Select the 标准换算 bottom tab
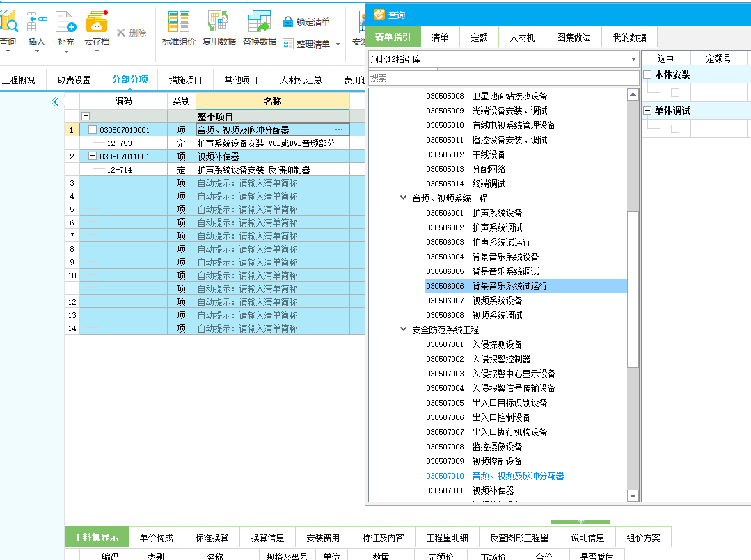Screen dimensions: 751x560 pos(212,538)
